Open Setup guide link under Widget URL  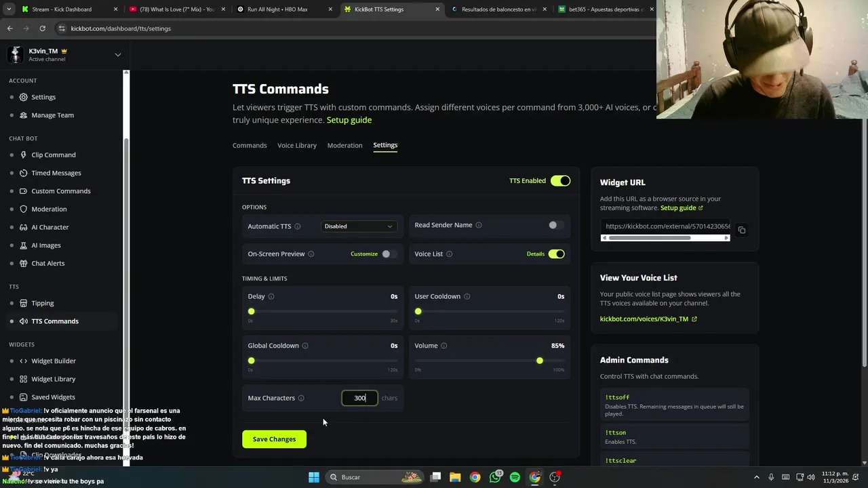(x=682, y=208)
